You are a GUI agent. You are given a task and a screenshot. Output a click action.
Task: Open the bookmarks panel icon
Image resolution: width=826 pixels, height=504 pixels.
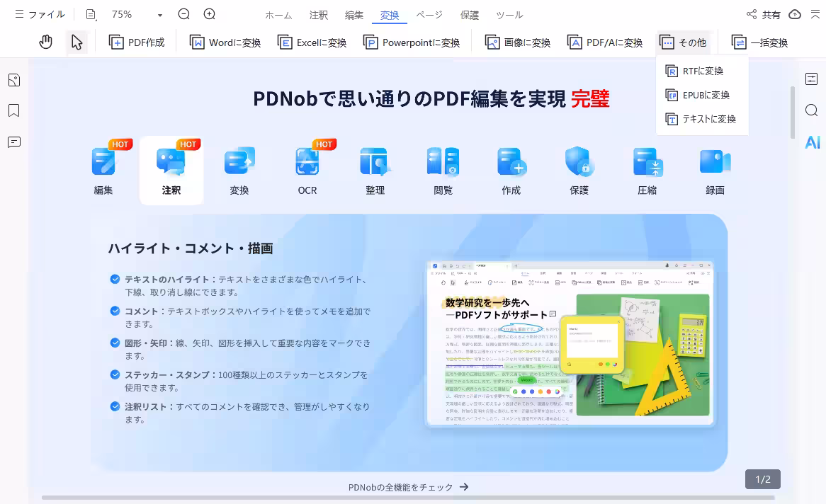click(13, 111)
